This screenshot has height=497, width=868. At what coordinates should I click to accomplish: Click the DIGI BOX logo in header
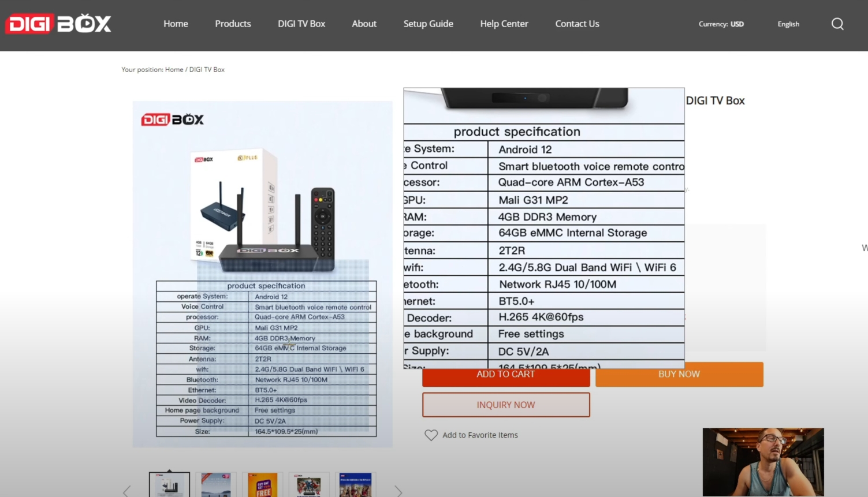tap(58, 24)
